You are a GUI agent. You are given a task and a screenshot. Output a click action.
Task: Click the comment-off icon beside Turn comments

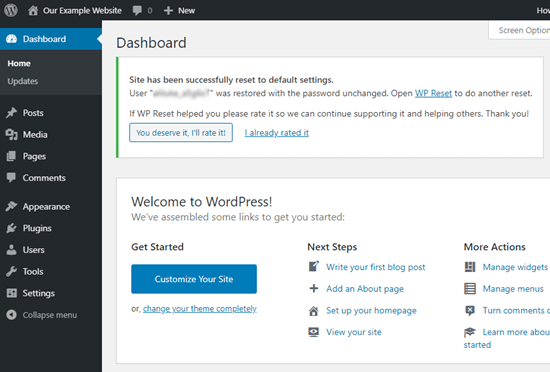pos(470,311)
